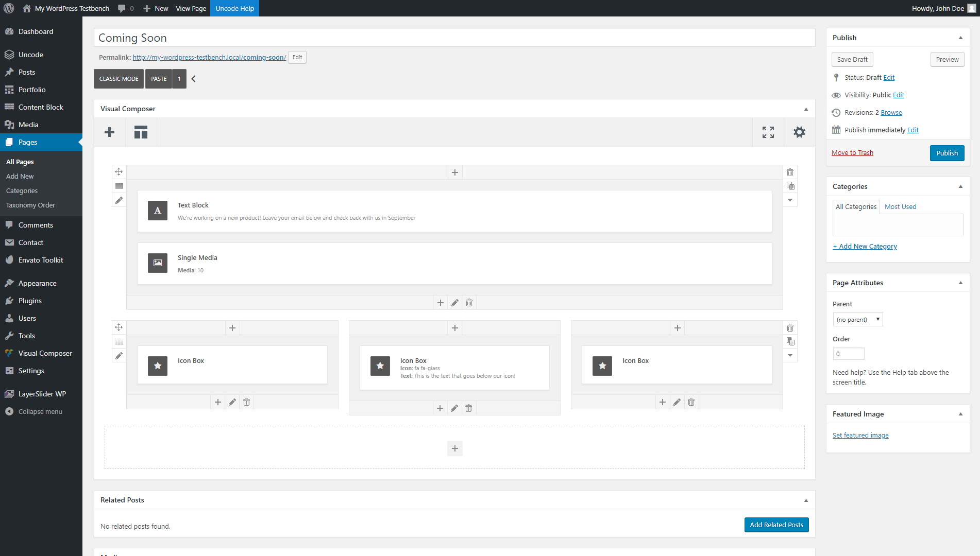This screenshot has height=556, width=980.
Task: Delete the first row with trash icon
Action: 790,172
